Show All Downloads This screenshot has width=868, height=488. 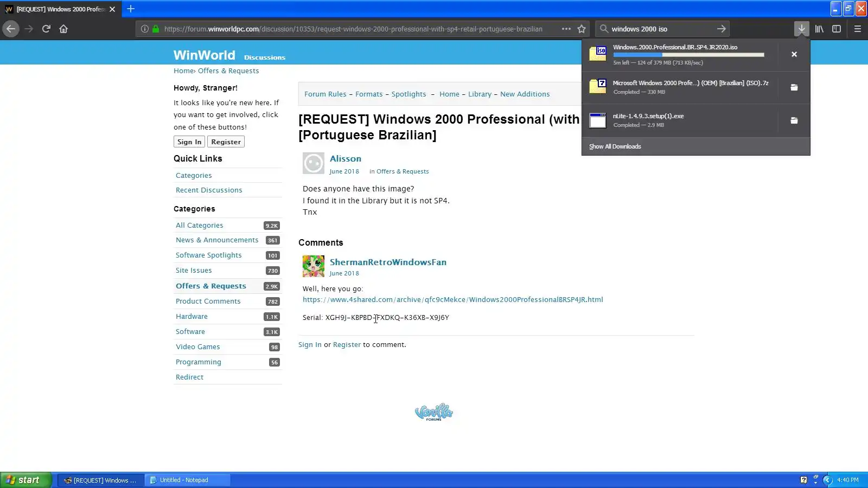point(615,146)
